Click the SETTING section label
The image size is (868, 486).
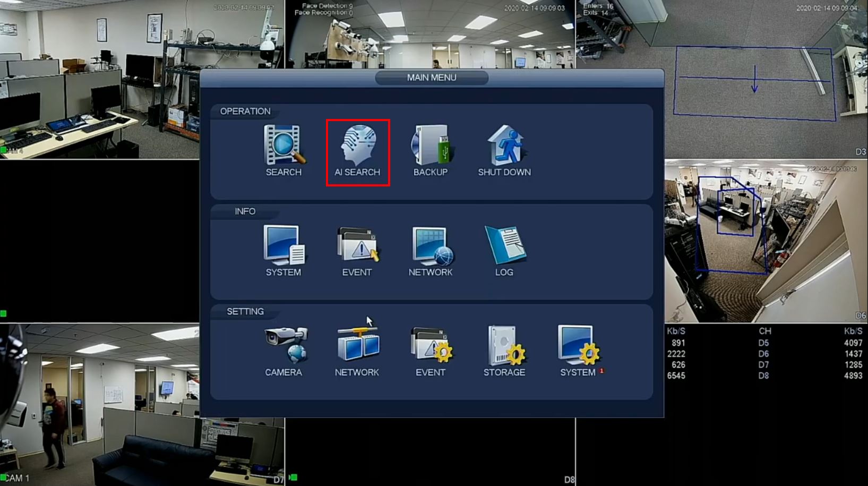point(245,311)
